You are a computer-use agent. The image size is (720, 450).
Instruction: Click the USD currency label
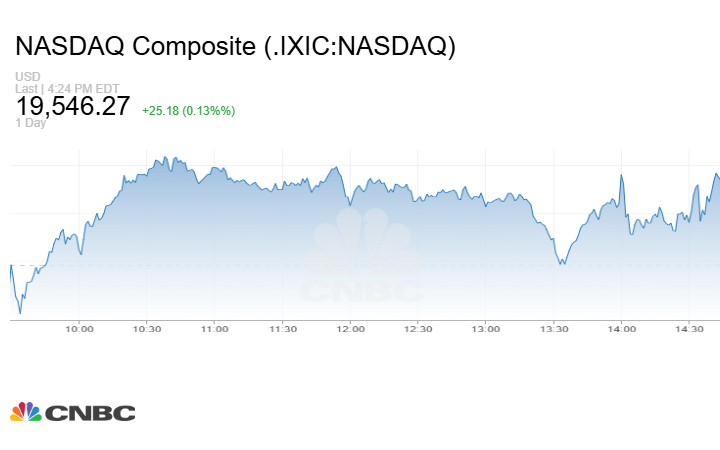click(x=27, y=77)
